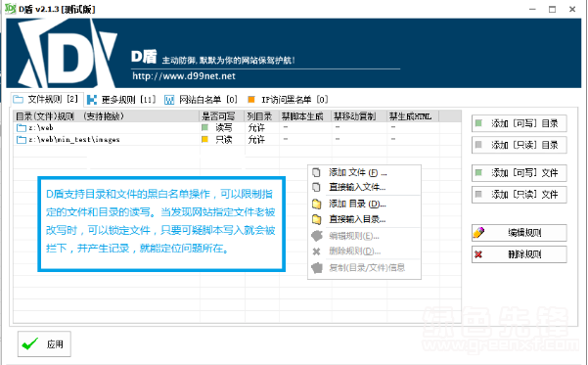
Task: Click X icon beside 删除规则(D)
Action: coord(316,251)
